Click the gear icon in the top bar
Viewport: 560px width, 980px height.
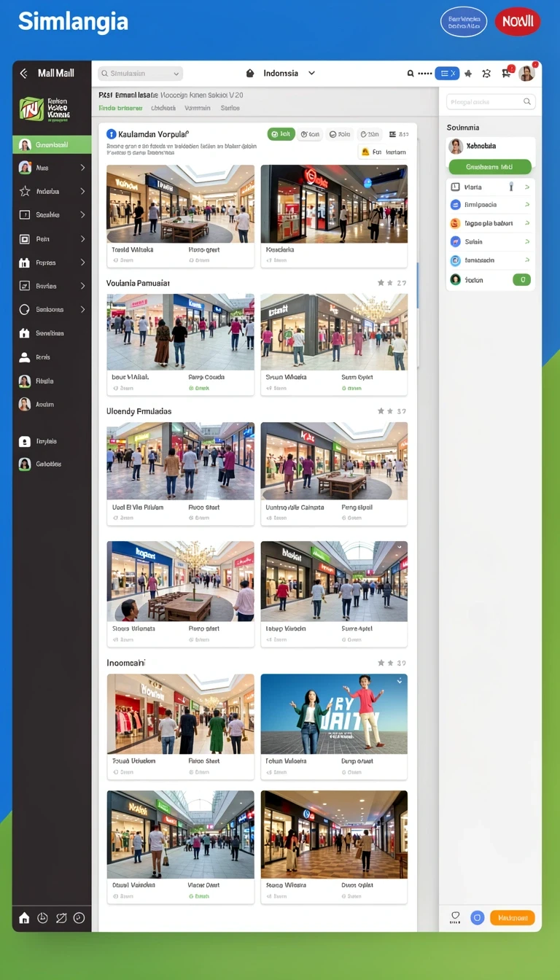click(x=486, y=74)
